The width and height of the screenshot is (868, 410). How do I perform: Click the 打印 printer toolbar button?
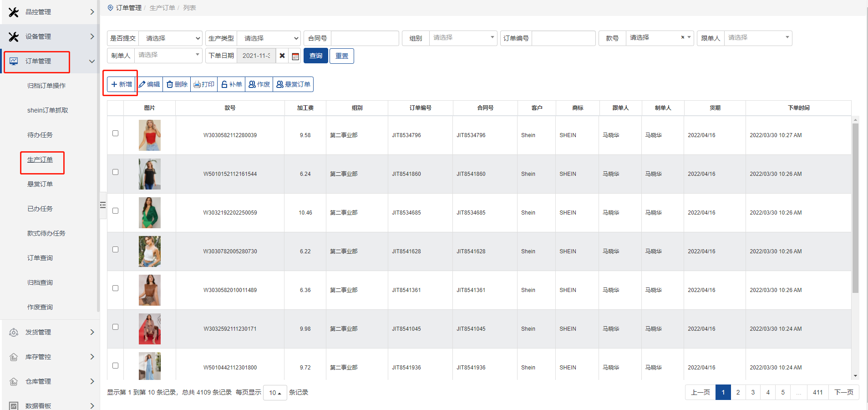point(204,84)
